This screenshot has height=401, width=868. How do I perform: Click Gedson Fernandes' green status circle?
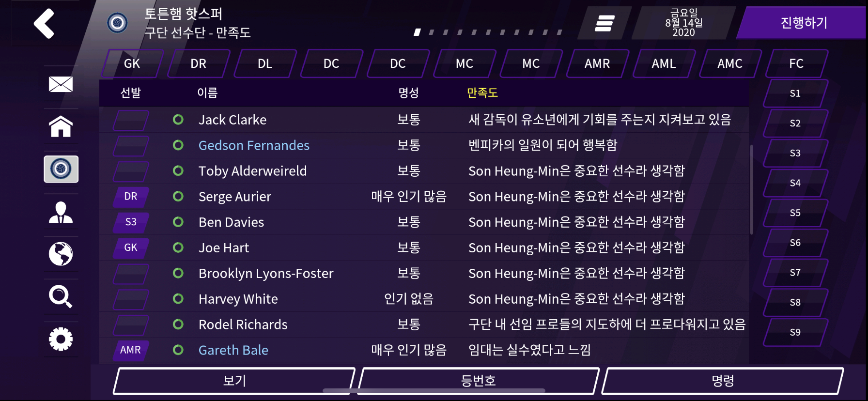point(178,145)
